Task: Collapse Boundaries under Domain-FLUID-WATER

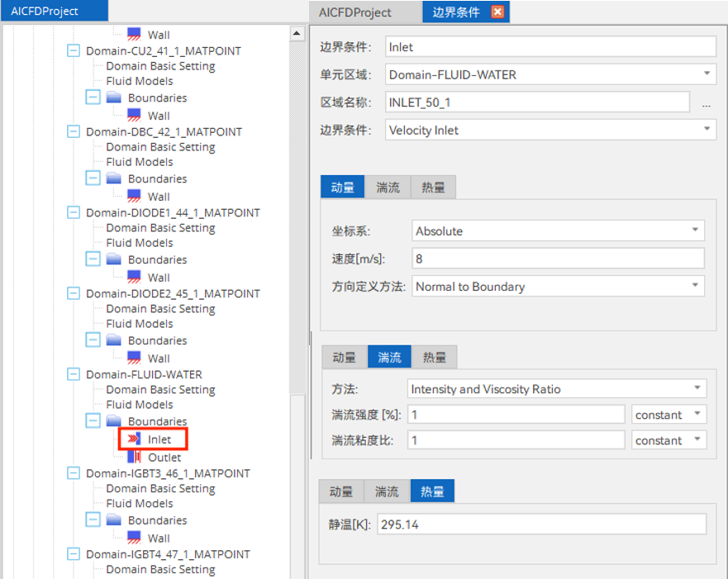Action: pyautogui.click(x=93, y=420)
